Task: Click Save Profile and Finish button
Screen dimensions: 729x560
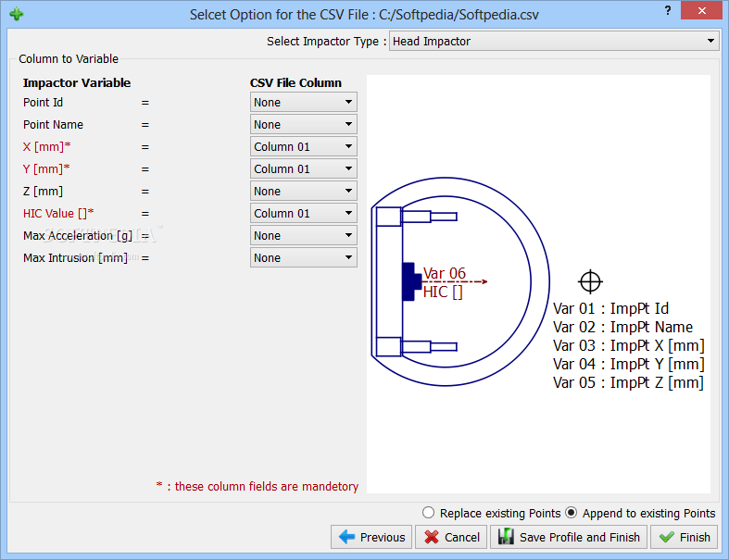Action: (569, 537)
